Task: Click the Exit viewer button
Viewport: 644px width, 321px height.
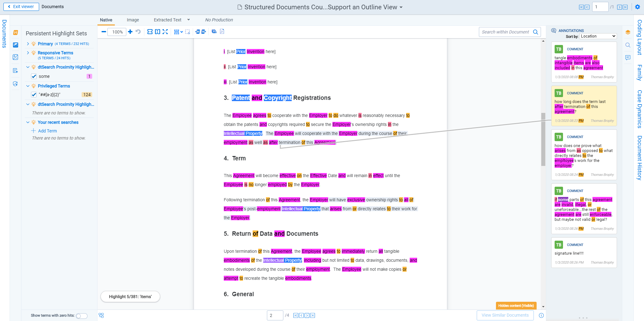Action: tap(21, 7)
